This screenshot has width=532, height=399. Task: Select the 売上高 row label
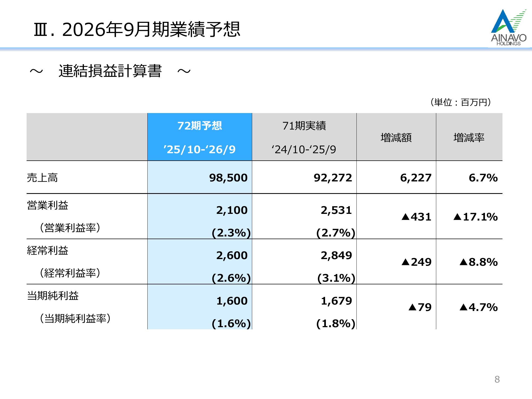tap(43, 177)
